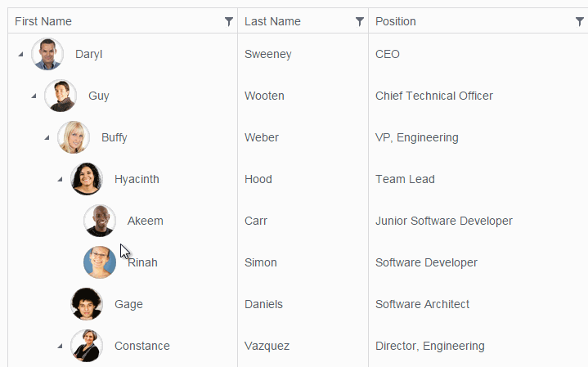The height and width of the screenshot is (367, 588).
Task: Click Daryl's profile photo
Action: [47, 55]
